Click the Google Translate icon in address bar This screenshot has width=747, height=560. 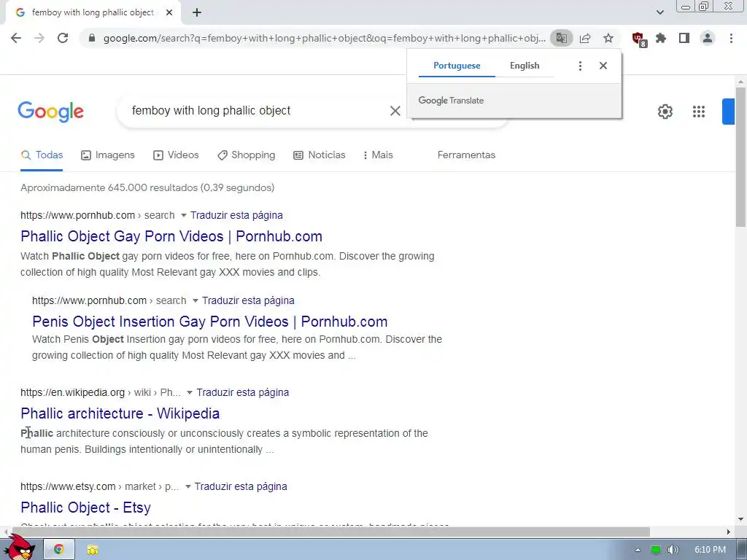click(x=562, y=38)
